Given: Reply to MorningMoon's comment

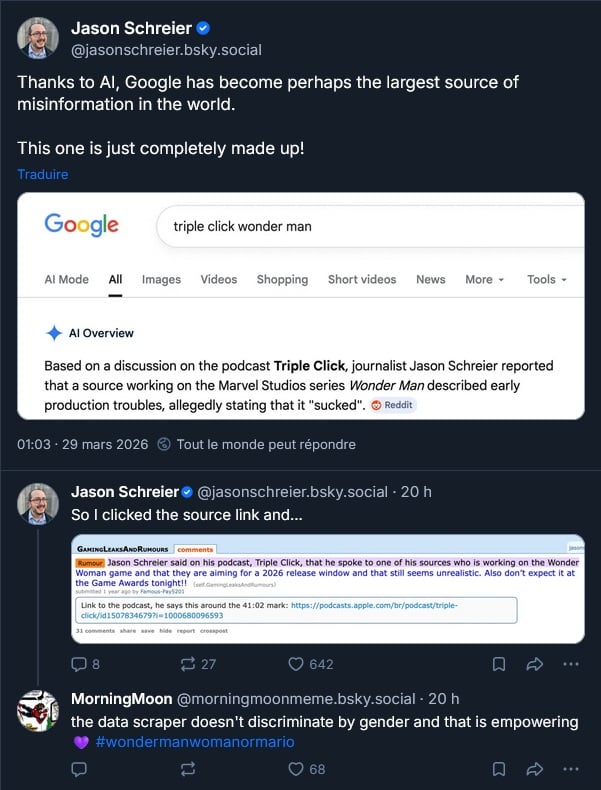Looking at the screenshot, I should 80,769.
